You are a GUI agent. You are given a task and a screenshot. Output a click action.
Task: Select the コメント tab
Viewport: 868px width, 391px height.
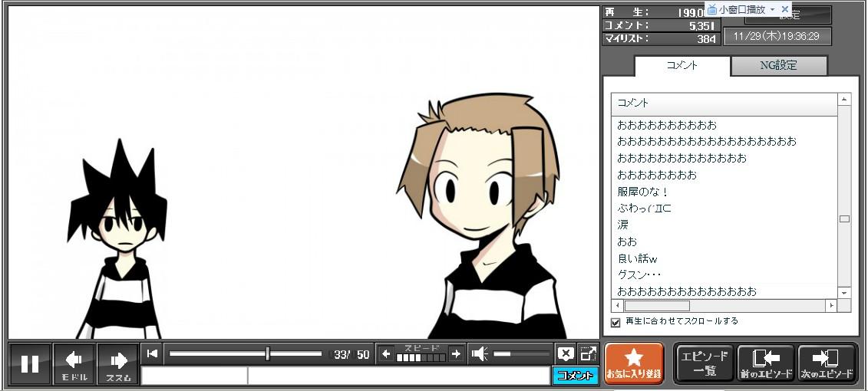[x=682, y=66]
